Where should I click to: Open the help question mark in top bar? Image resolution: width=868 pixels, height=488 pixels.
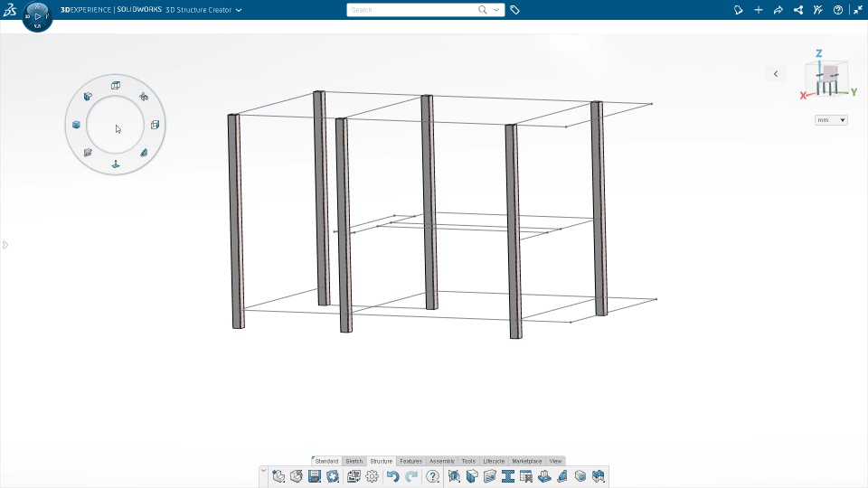(838, 10)
